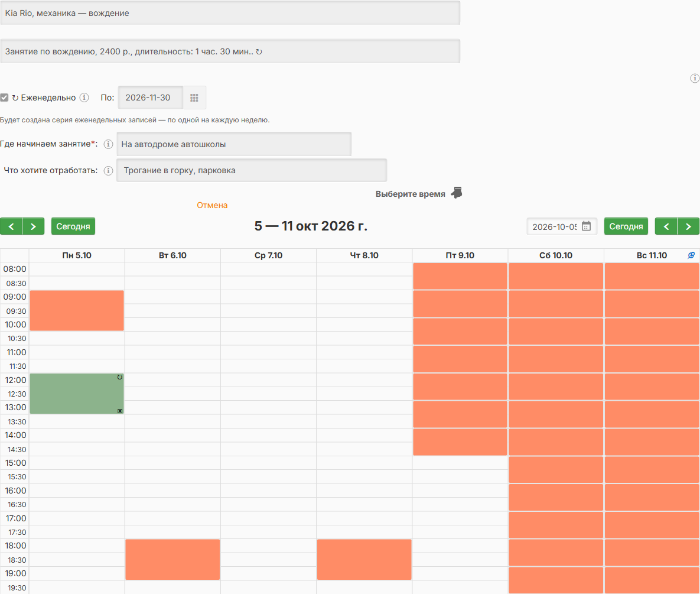Click the 15:00 time label
This screenshot has width=700, height=594.
point(15,463)
